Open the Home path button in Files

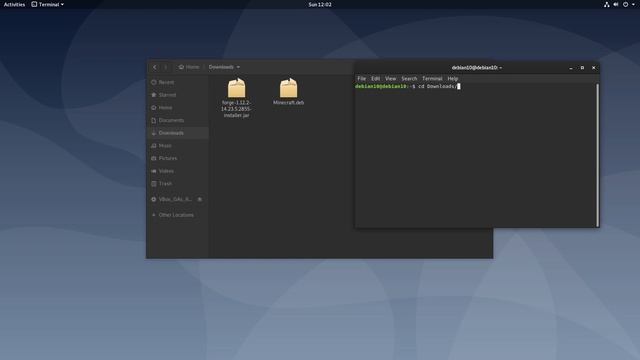[189, 67]
